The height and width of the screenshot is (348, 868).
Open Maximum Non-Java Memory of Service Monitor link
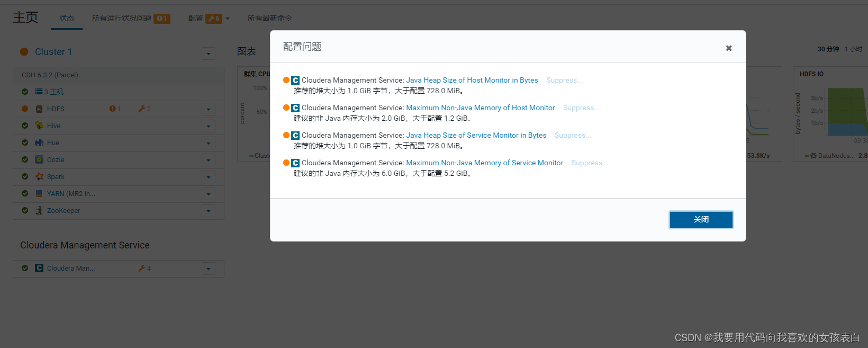(x=485, y=163)
